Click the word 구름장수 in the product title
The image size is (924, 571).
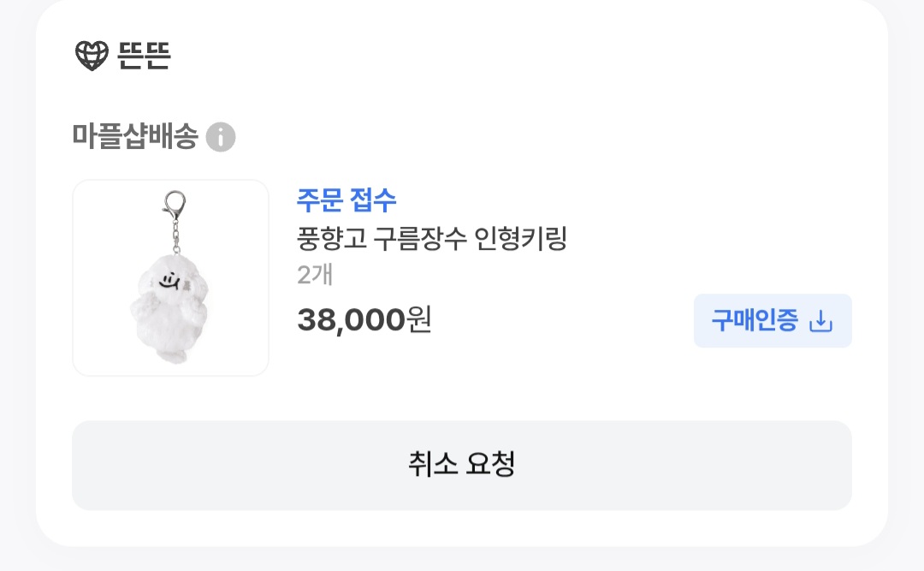pos(422,239)
